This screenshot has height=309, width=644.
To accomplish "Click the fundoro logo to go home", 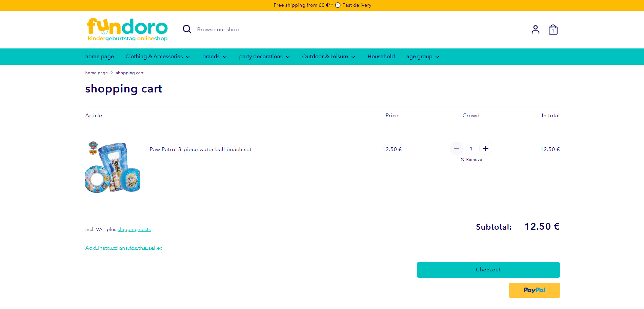I will click(127, 29).
